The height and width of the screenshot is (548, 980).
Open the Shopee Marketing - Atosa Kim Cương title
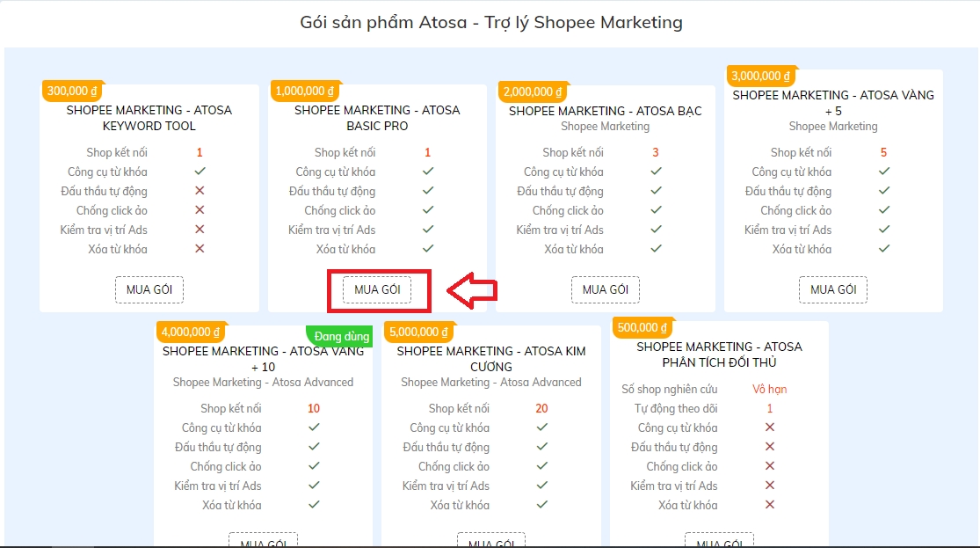coord(490,359)
